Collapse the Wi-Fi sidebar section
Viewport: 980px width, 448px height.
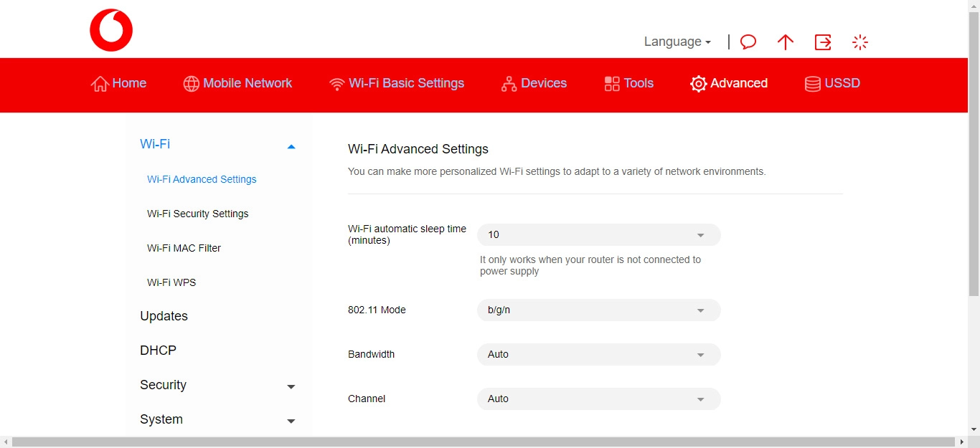[291, 146]
